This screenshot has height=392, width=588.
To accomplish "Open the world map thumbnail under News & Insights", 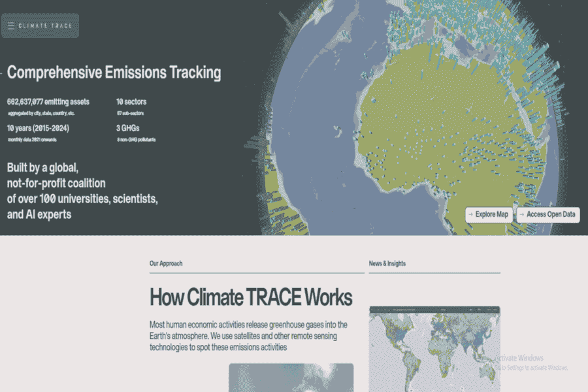I will click(434, 349).
